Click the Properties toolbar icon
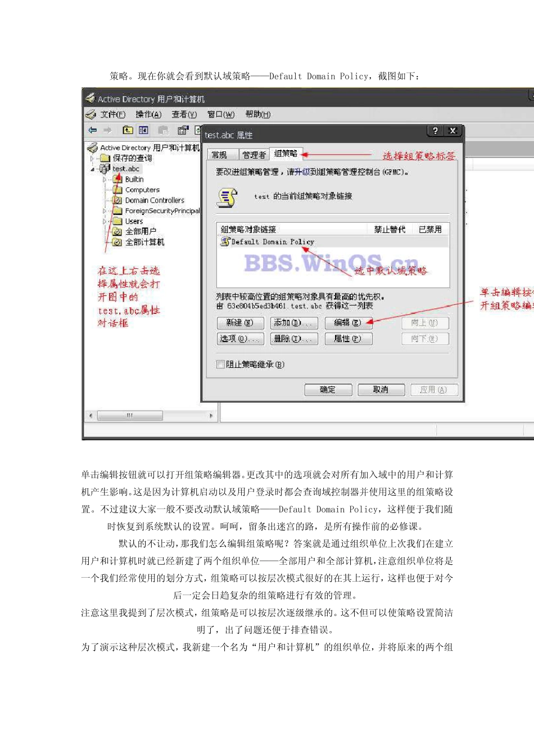Viewport: 534px width, 756px height. tap(183, 130)
